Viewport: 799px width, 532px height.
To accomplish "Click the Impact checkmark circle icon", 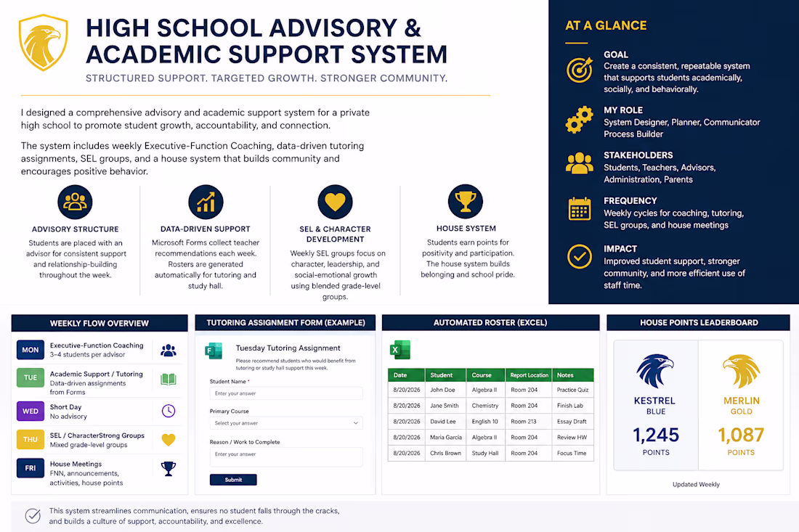I will pos(580,257).
